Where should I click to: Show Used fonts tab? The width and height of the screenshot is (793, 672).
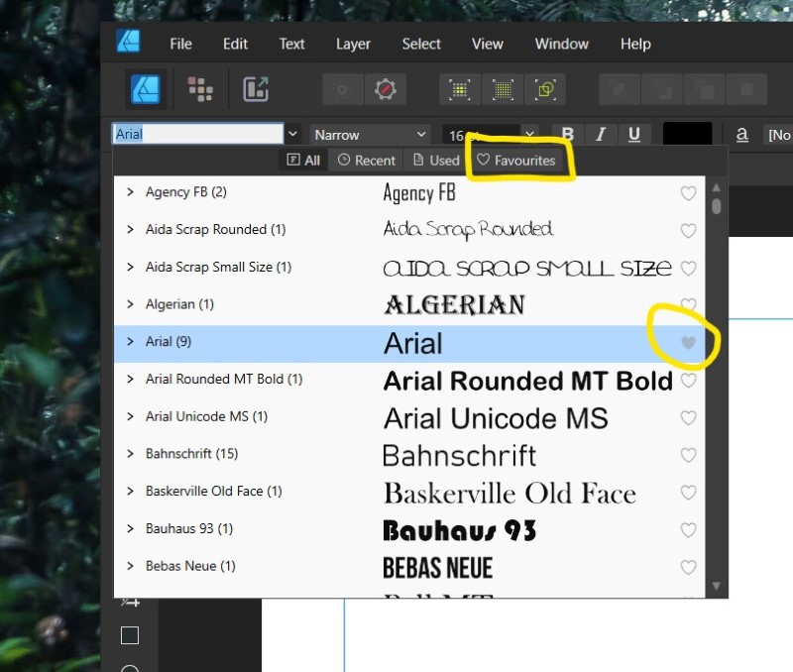pyautogui.click(x=436, y=161)
